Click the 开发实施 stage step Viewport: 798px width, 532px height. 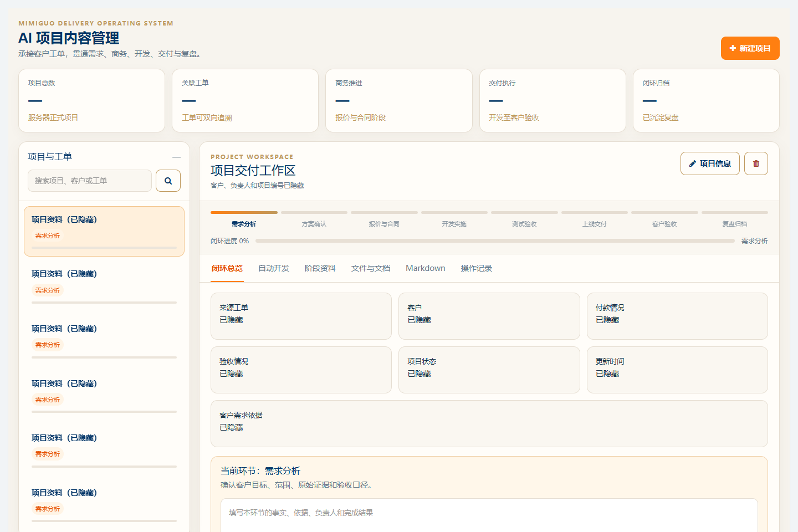coord(454,219)
